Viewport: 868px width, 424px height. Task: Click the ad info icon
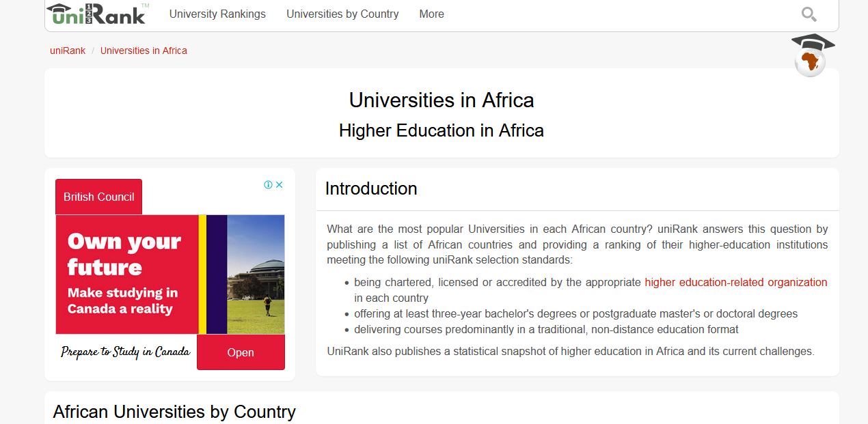(269, 184)
